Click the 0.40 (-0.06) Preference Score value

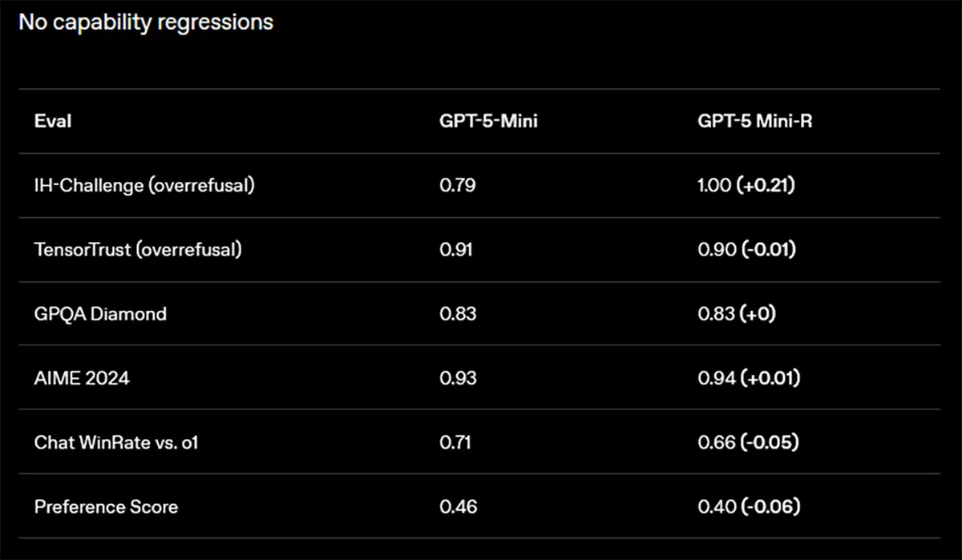point(749,506)
